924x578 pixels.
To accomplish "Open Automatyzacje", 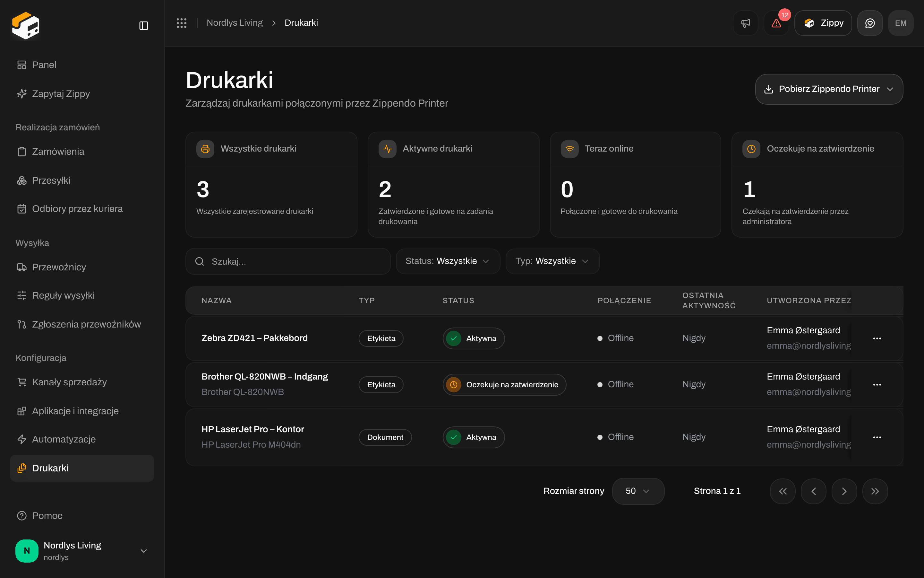I will 82,440.
